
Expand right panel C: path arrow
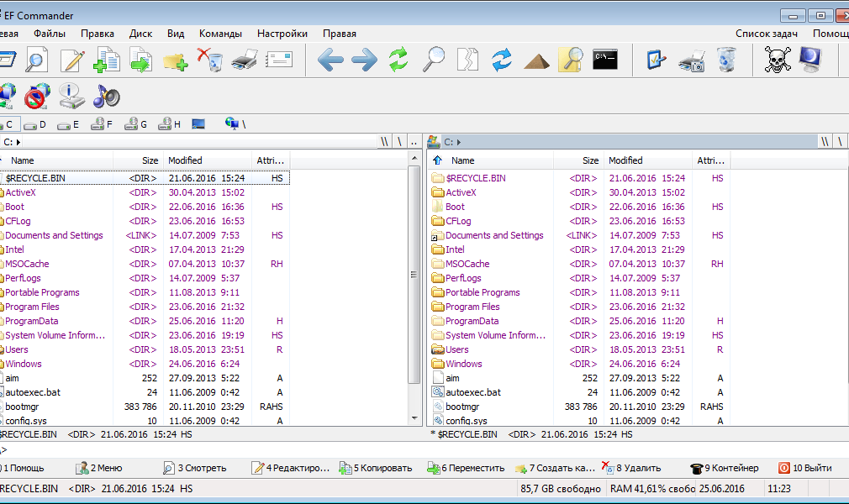(x=459, y=142)
